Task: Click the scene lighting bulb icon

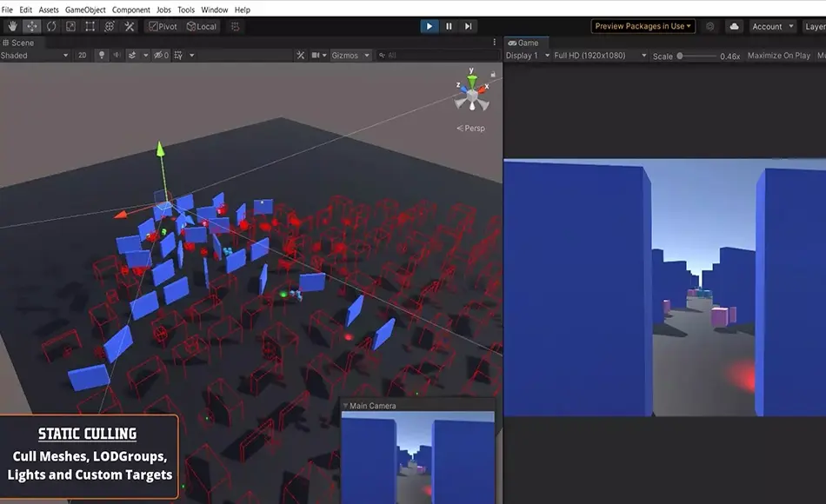Action: pos(102,55)
